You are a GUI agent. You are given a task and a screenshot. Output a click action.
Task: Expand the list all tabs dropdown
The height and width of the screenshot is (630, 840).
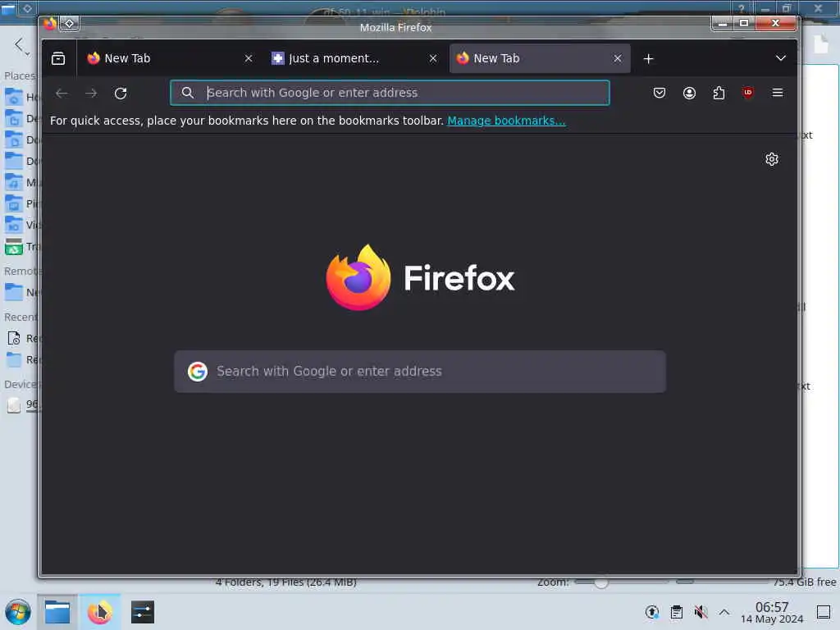(781, 58)
